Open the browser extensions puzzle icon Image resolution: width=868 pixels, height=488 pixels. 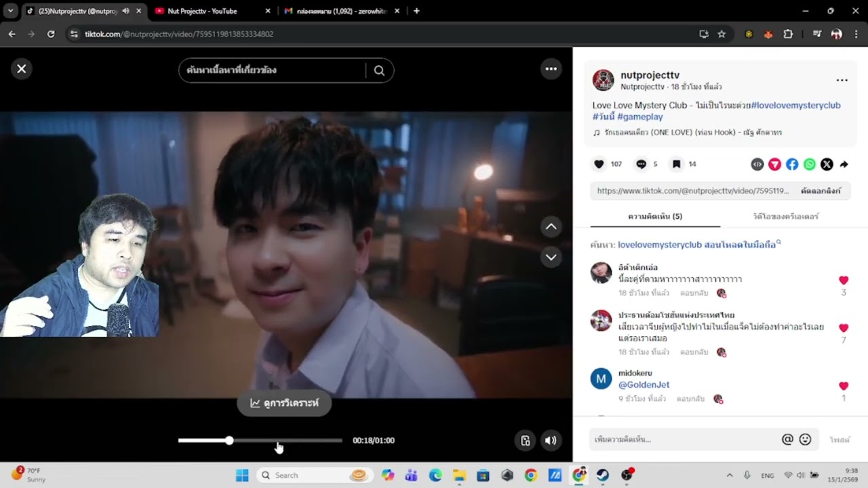tap(788, 34)
